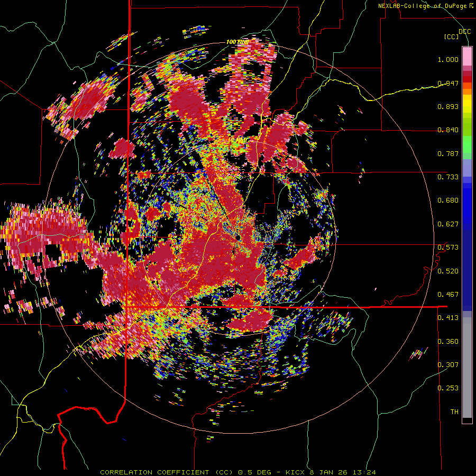476x476 pixels.
Task: Click the 0.627 legend value
Action: point(448,224)
